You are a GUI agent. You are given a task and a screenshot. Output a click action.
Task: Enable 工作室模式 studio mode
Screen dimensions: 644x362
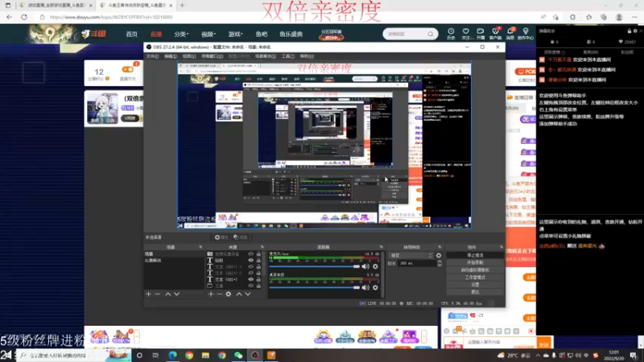point(475,278)
